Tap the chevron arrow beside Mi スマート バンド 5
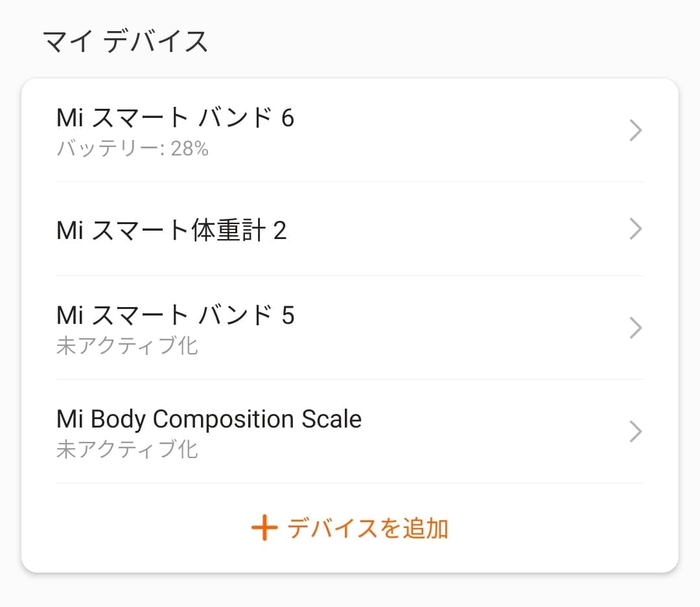700x607 pixels. point(636,328)
